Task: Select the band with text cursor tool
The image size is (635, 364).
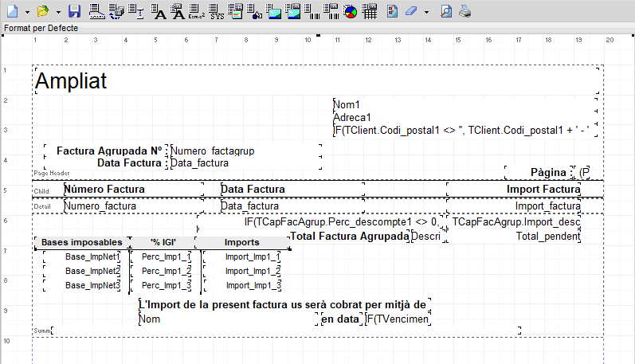Action: click(136, 11)
